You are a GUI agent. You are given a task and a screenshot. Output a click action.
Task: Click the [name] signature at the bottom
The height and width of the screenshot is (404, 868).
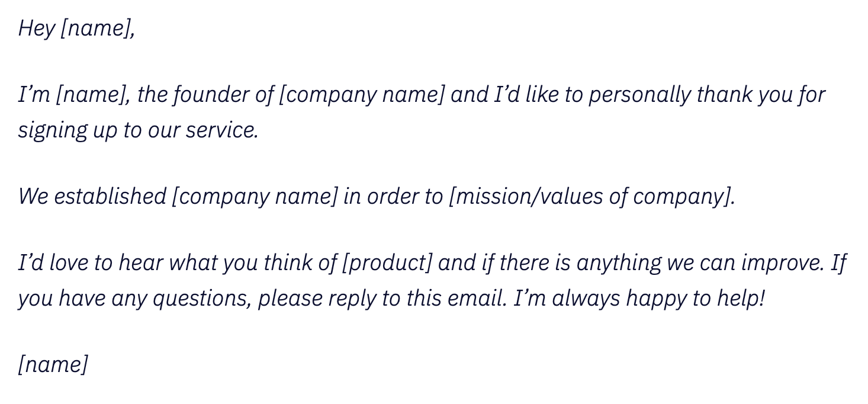[53, 364]
